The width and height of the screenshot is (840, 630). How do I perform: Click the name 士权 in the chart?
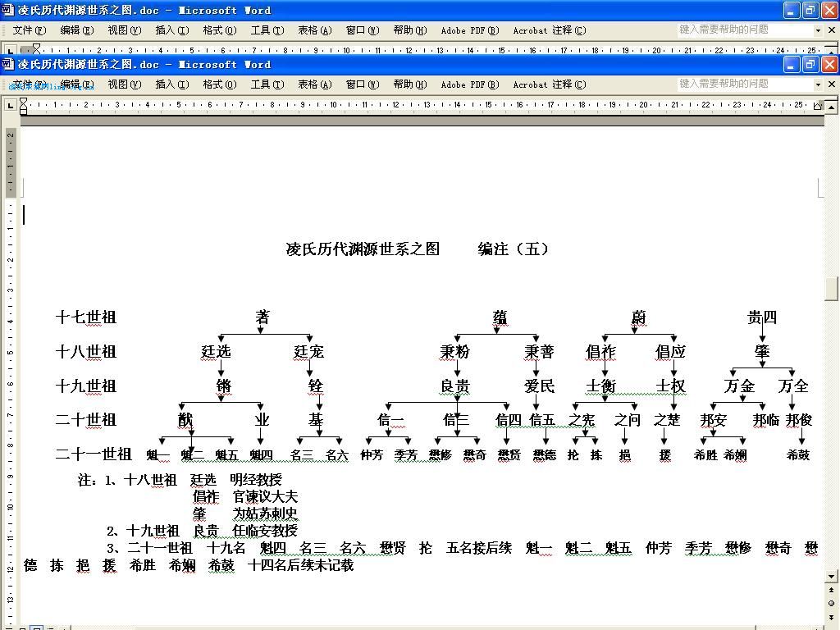pos(670,386)
